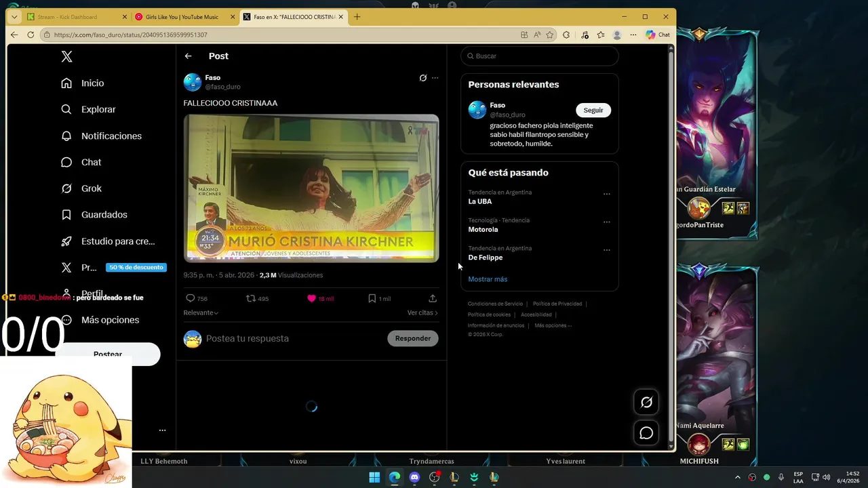868x488 pixels.
Task: Open the floating Grok button
Action: click(646, 403)
